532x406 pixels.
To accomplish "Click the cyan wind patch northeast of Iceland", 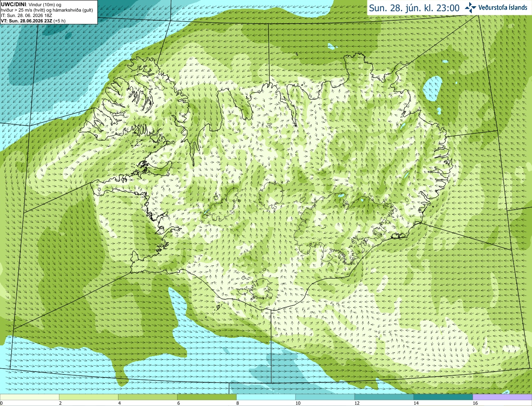I will (433, 88).
